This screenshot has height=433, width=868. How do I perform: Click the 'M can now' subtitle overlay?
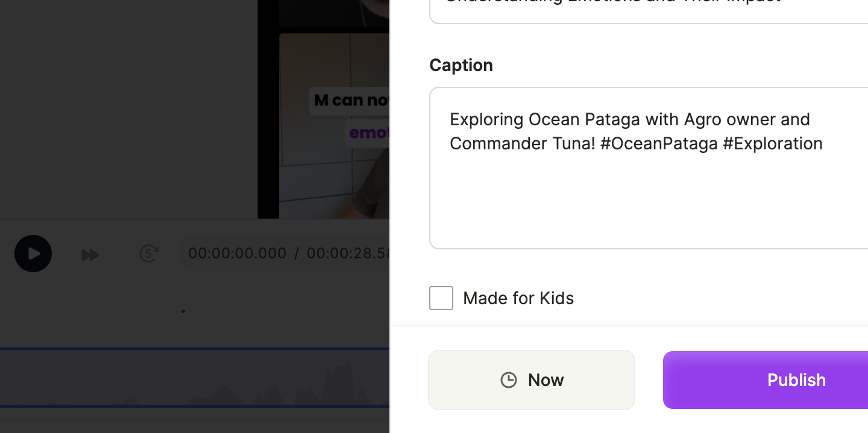click(350, 100)
